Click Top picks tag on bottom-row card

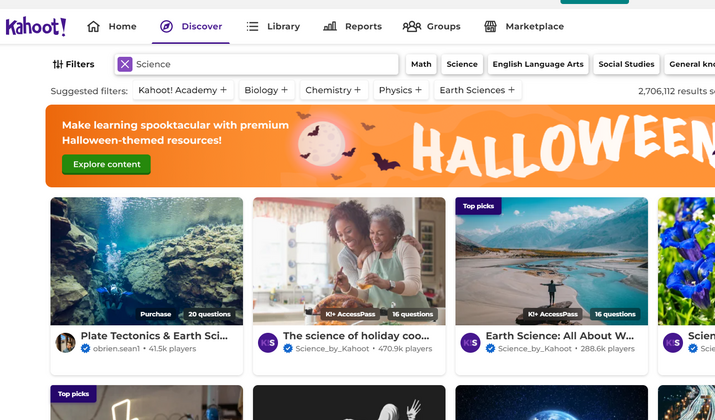(x=73, y=394)
